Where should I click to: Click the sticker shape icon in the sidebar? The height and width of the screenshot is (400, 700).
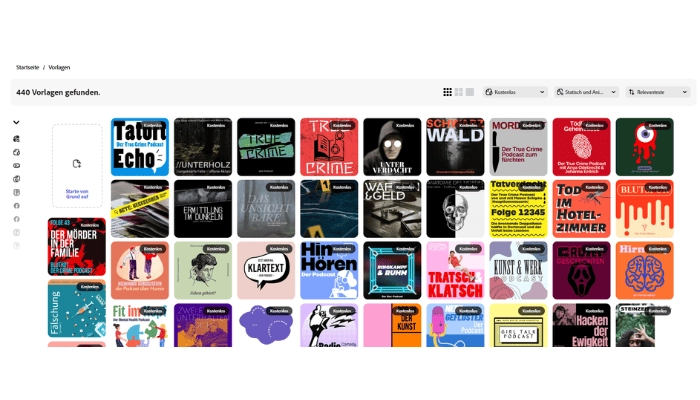pyautogui.click(x=17, y=152)
